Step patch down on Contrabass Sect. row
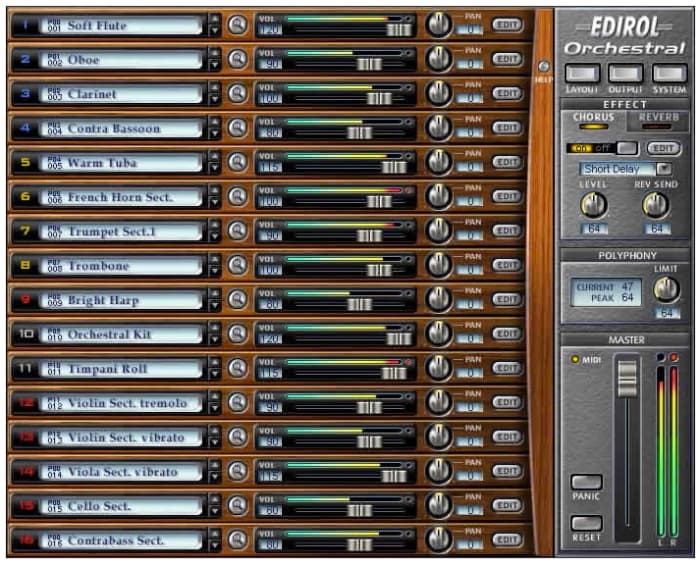This screenshot has height=566, width=700. pos(215,546)
